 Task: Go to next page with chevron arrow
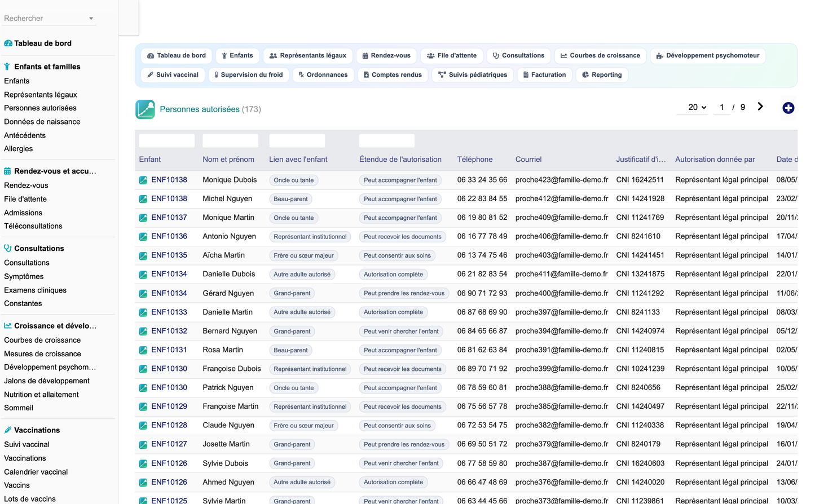(x=760, y=107)
